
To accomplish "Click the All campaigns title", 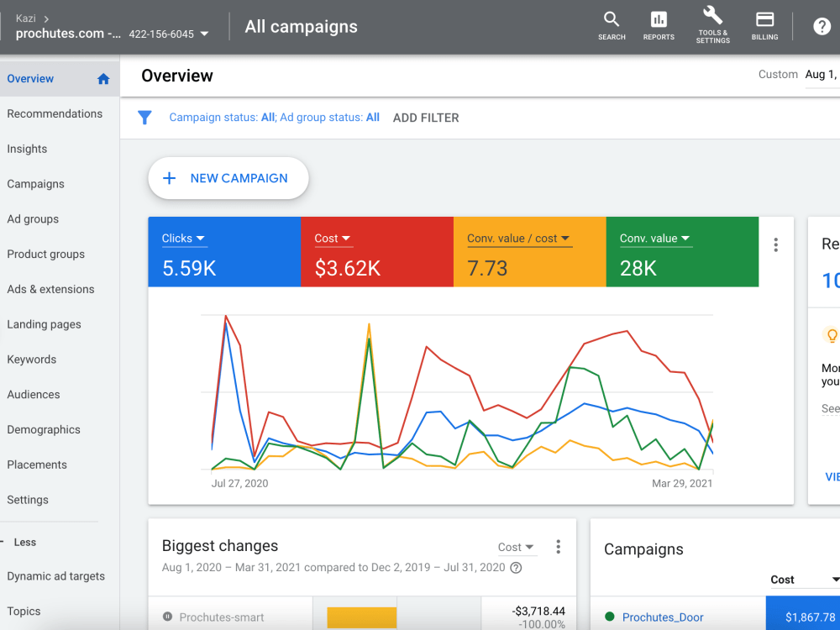I will tap(301, 27).
